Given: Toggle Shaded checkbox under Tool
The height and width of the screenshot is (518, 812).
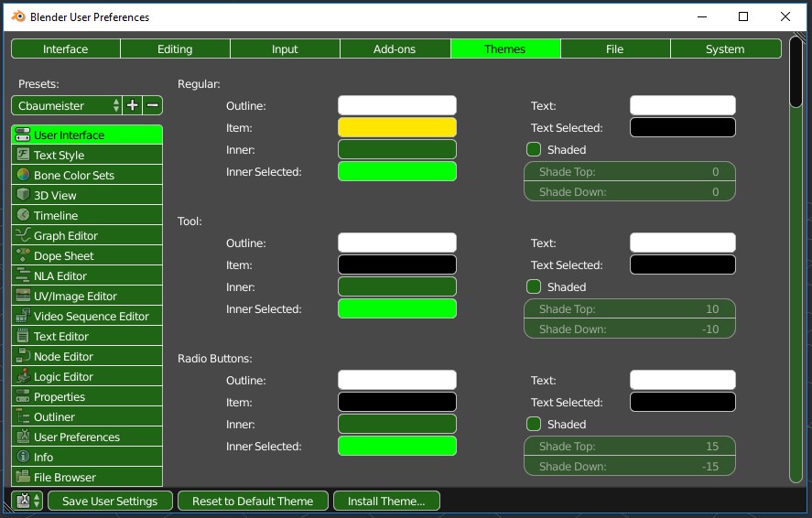Looking at the screenshot, I should coord(534,286).
